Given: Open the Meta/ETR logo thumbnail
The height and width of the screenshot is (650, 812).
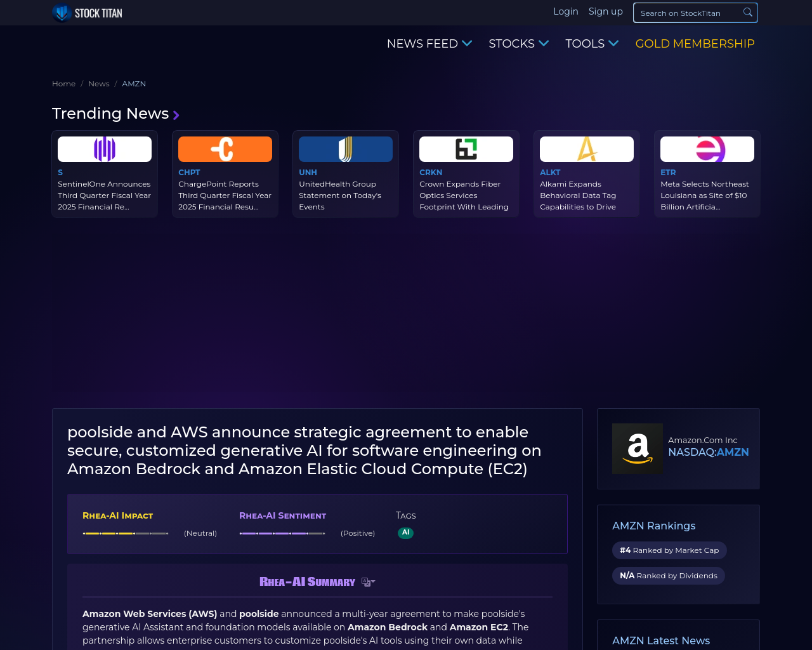Looking at the screenshot, I should (x=707, y=149).
